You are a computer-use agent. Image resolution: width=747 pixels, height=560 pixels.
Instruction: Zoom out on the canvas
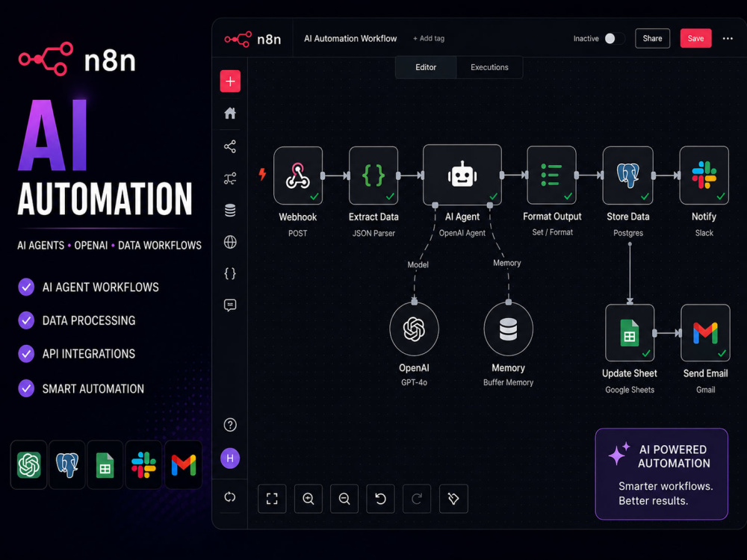pos(344,499)
